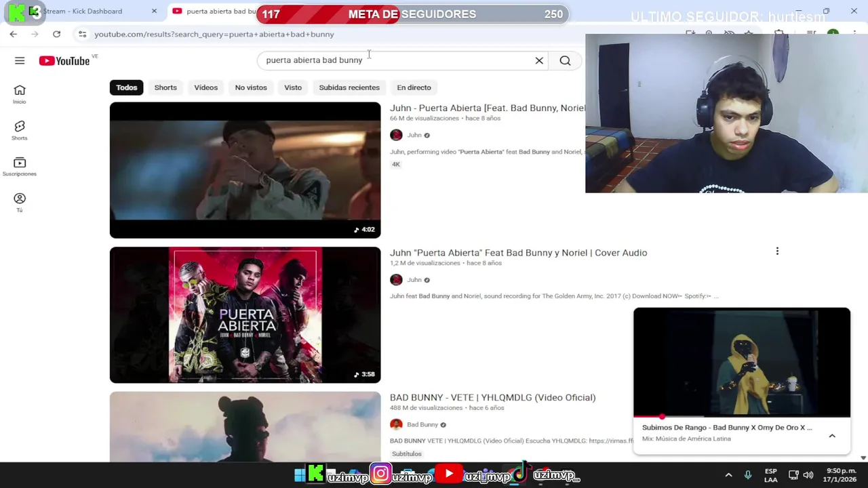
Task: Open the YouTube hamburger guide menu
Action: pos(20,61)
